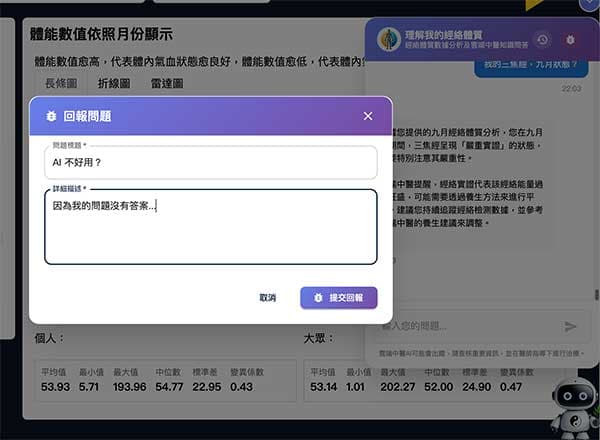This screenshot has width=600, height=440.
Task: Type in the chat question input box
Action: (x=460, y=326)
